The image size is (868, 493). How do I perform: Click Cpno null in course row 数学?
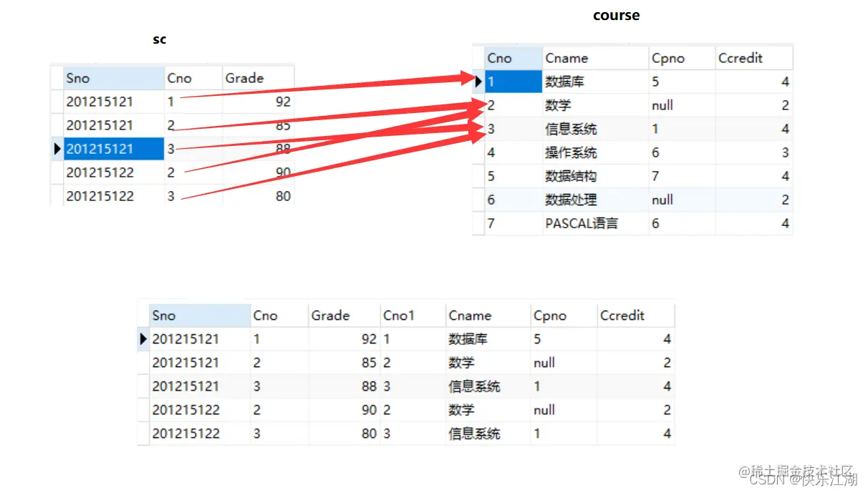662,105
